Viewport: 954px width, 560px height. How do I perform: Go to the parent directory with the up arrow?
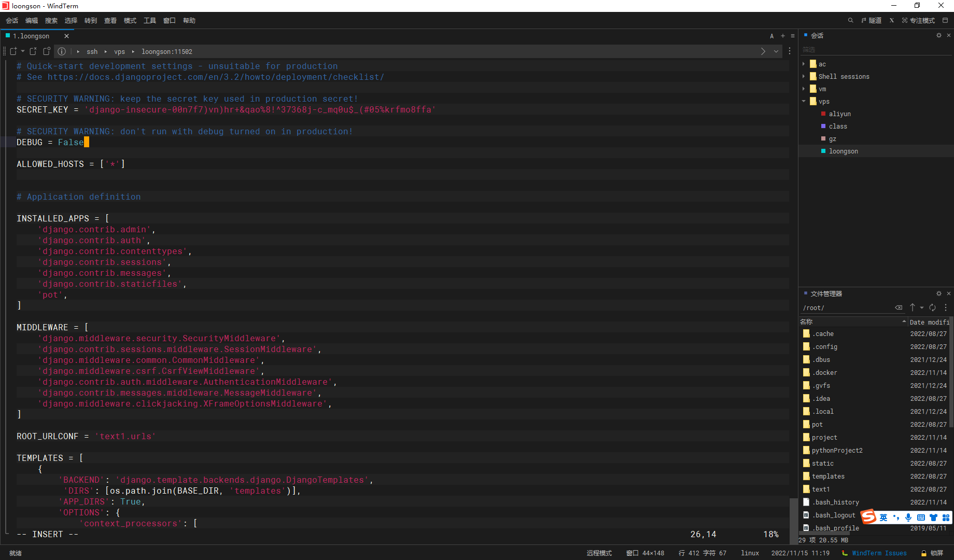pyautogui.click(x=913, y=307)
